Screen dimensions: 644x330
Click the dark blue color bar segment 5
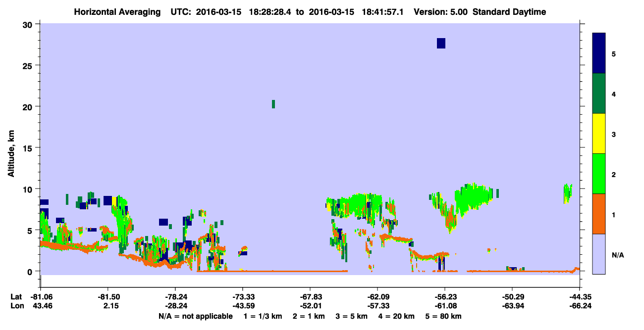(x=599, y=53)
